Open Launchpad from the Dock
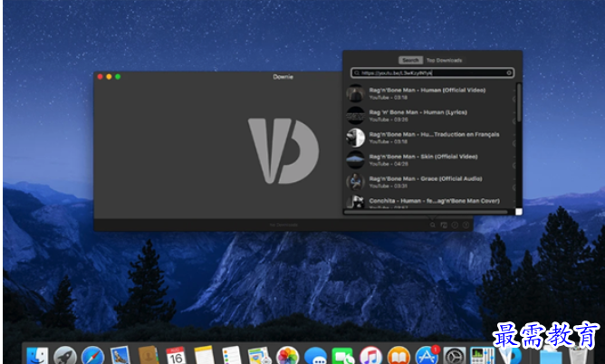 tap(65, 356)
